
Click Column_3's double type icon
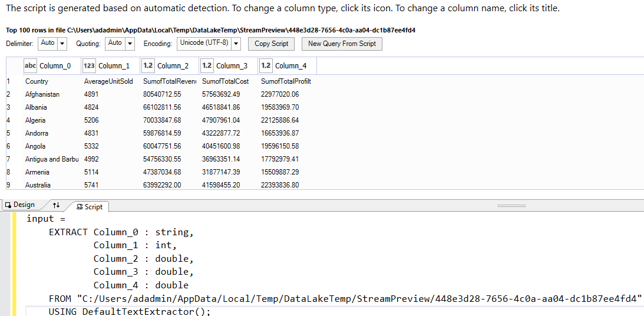click(x=207, y=66)
